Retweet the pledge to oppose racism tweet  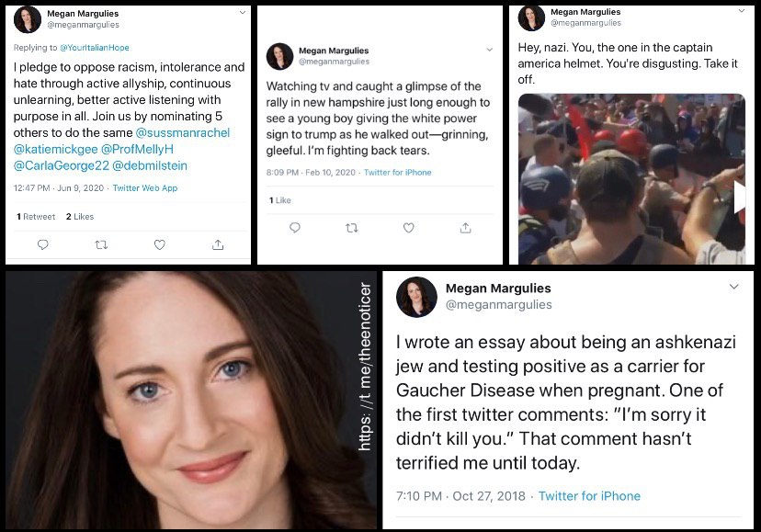[x=101, y=244]
